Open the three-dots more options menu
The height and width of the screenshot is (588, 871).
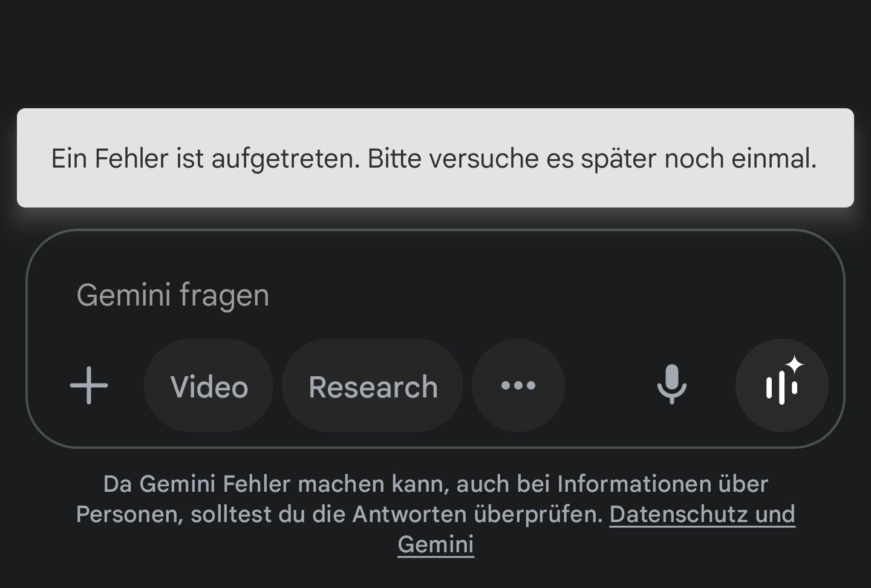point(518,385)
